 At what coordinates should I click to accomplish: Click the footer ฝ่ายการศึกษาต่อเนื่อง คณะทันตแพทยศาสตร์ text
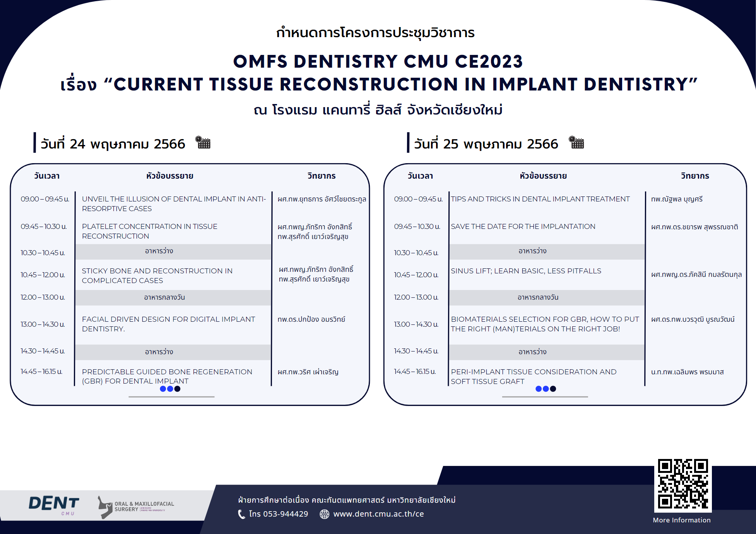coord(347,500)
